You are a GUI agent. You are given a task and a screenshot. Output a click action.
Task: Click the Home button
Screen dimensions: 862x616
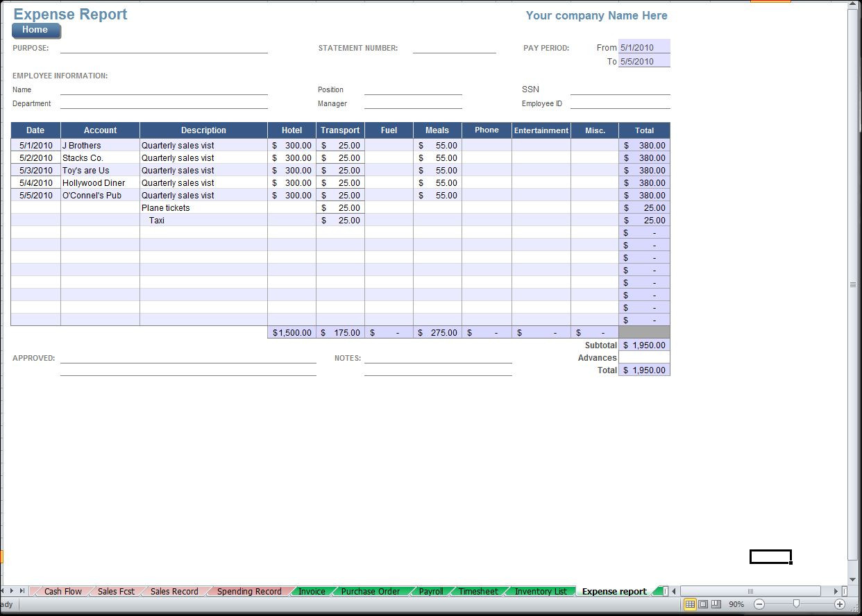(36, 31)
